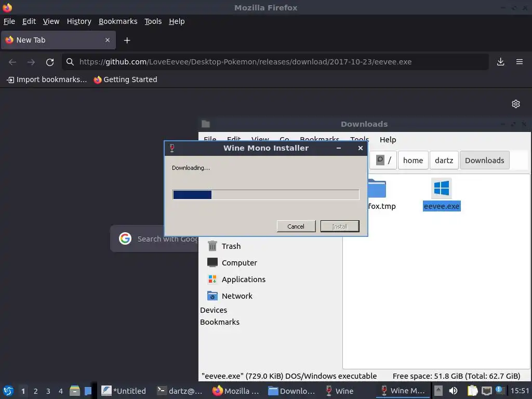Click the file manager launcher in taskbar
This screenshot has height=399, width=532.
point(75,391)
